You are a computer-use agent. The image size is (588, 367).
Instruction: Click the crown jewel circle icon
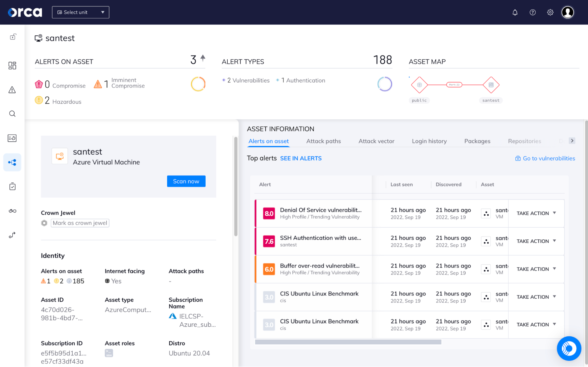pos(44,223)
